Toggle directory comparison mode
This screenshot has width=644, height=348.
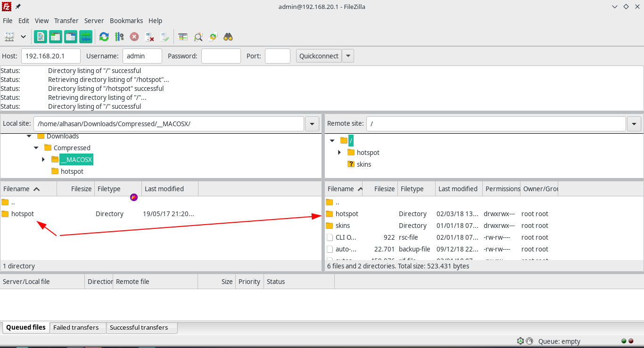point(198,36)
